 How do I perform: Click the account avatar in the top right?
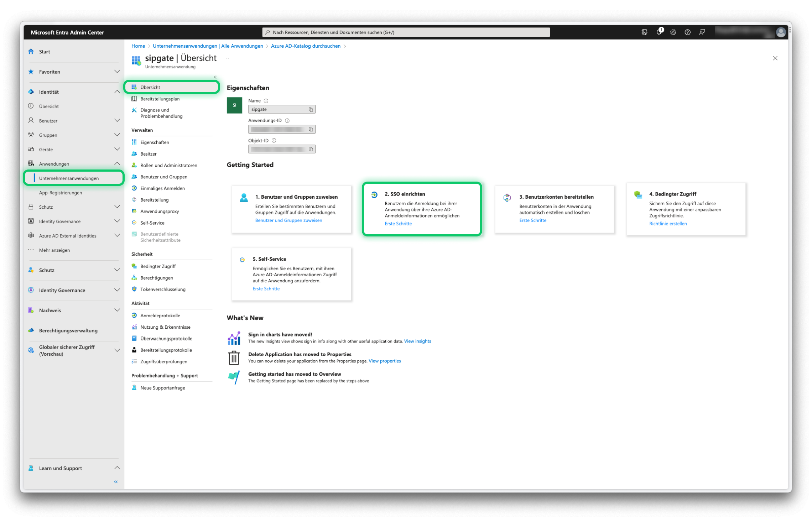(x=780, y=32)
